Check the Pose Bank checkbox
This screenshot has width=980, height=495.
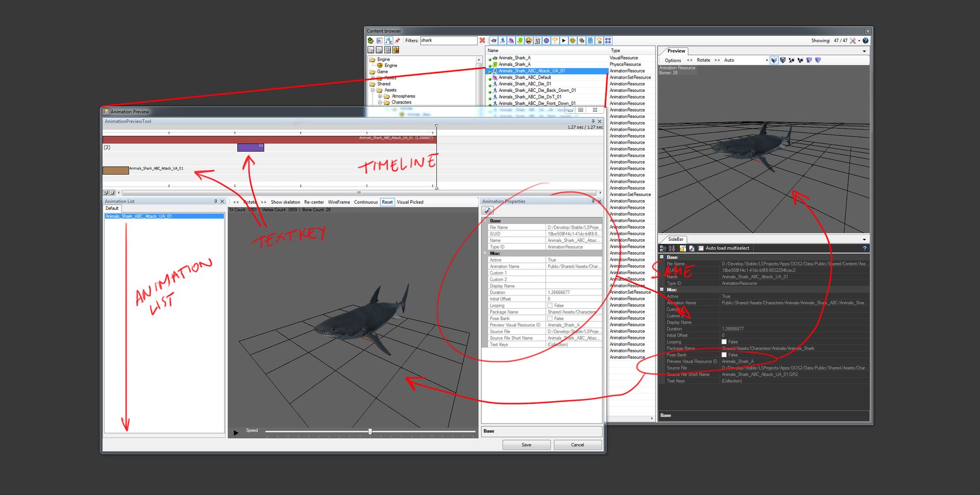(x=550, y=318)
